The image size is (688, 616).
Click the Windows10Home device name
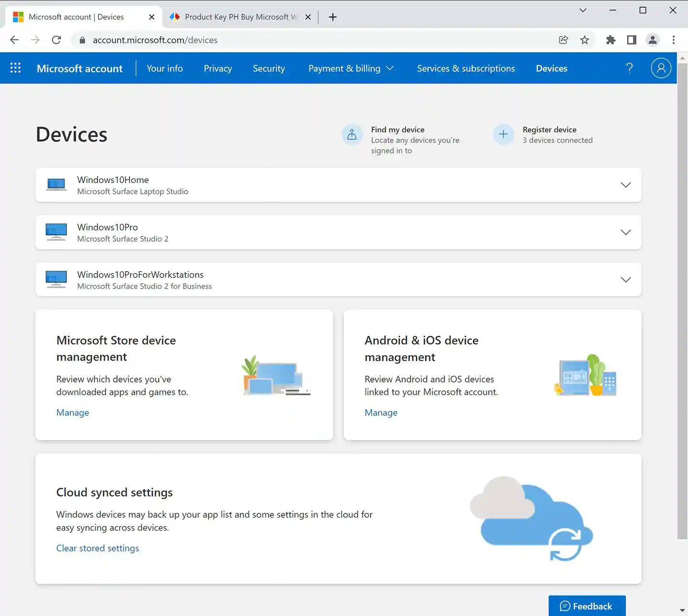pyautogui.click(x=113, y=180)
